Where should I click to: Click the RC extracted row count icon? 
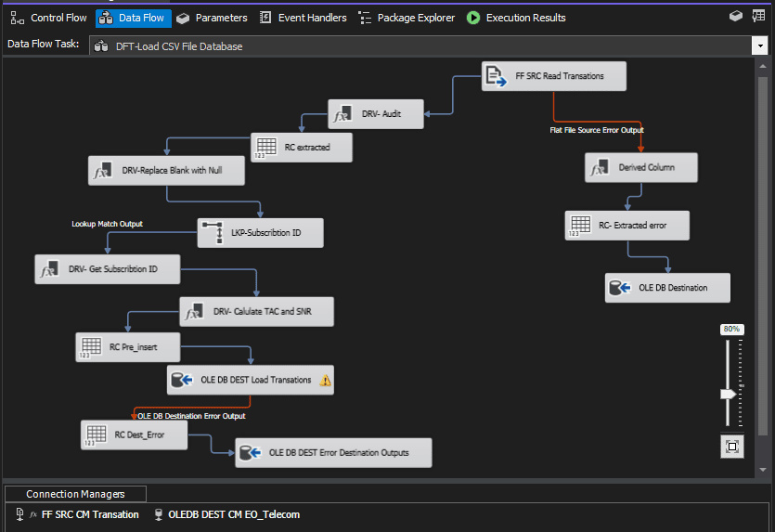[265, 148]
